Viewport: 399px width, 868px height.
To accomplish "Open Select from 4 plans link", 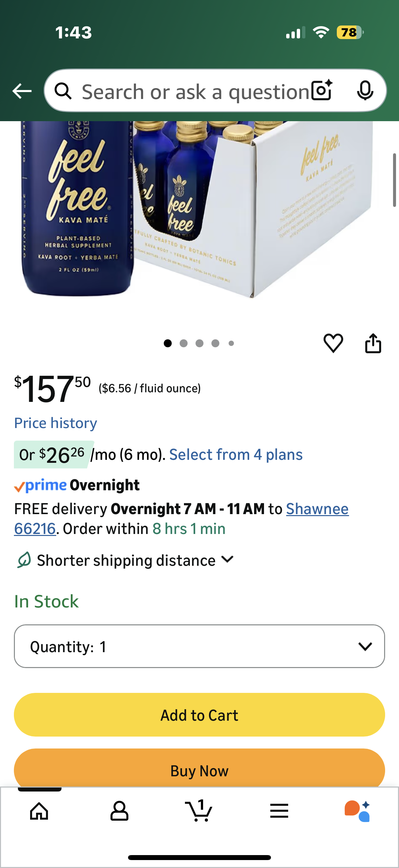I will tap(236, 455).
